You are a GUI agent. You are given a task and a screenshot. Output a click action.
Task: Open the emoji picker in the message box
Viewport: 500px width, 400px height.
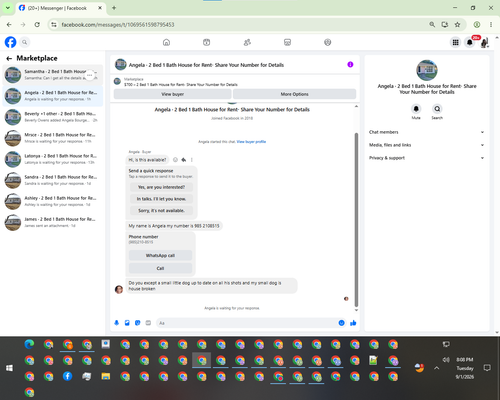(341, 323)
